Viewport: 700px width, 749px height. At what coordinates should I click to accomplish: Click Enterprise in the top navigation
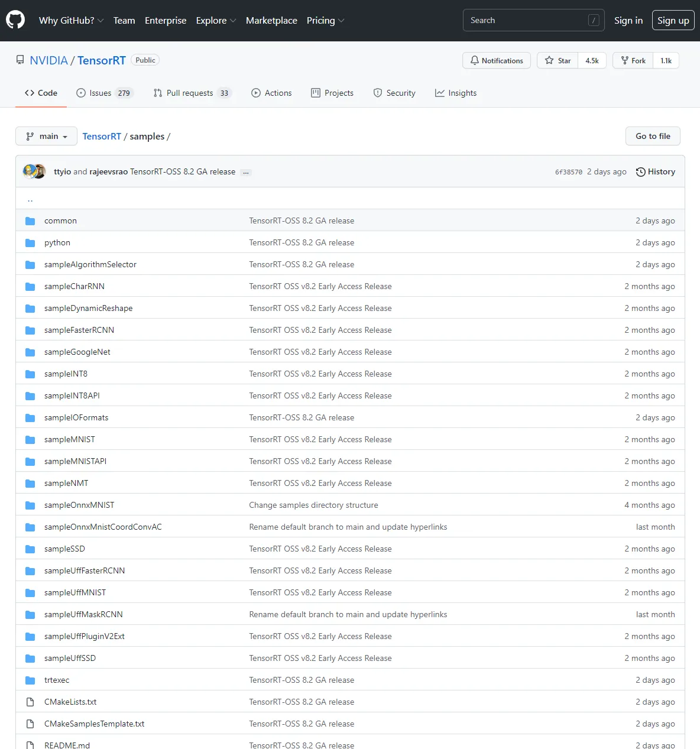click(x=166, y=20)
